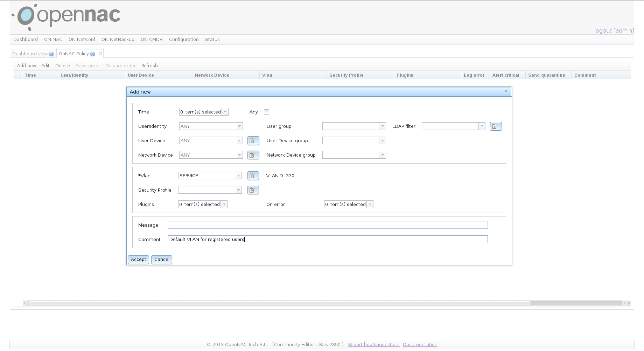Click the logout [admin] link
Screen dimensions: 644x351
(x=614, y=31)
